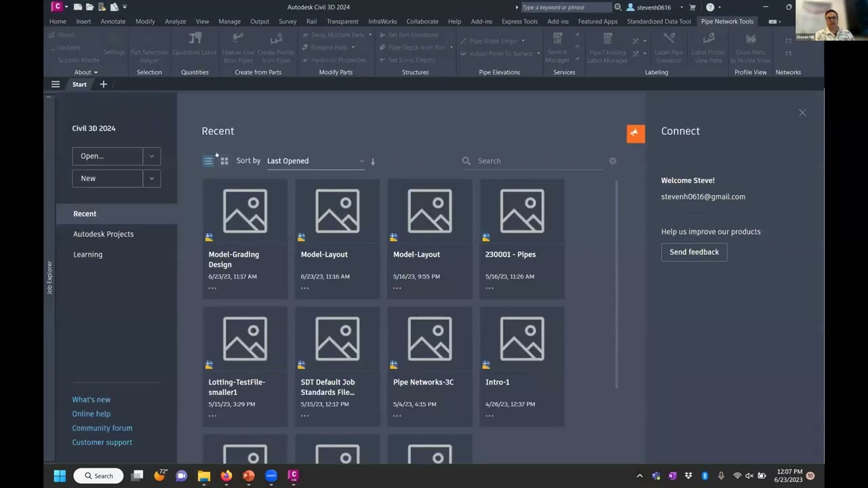Screen dimensions: 868x488
Task: Click the orange Connect announcement icon
Action: tap(635, 134)
